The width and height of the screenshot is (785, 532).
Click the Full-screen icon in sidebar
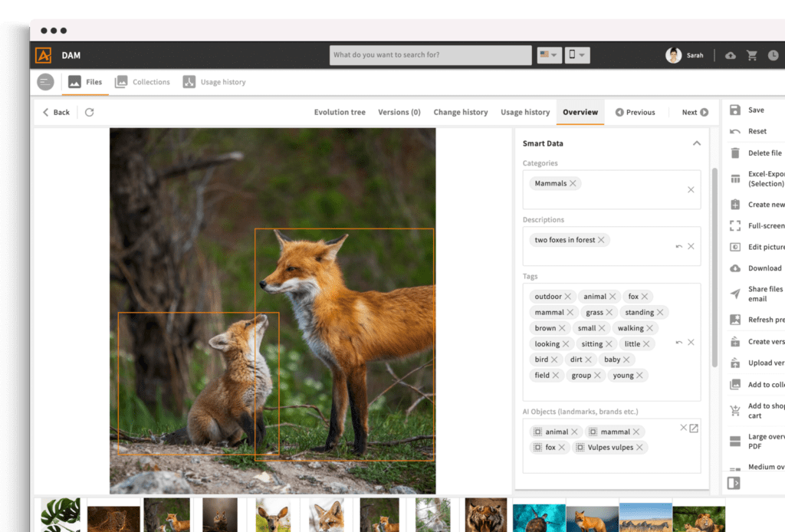coord(735,226)
